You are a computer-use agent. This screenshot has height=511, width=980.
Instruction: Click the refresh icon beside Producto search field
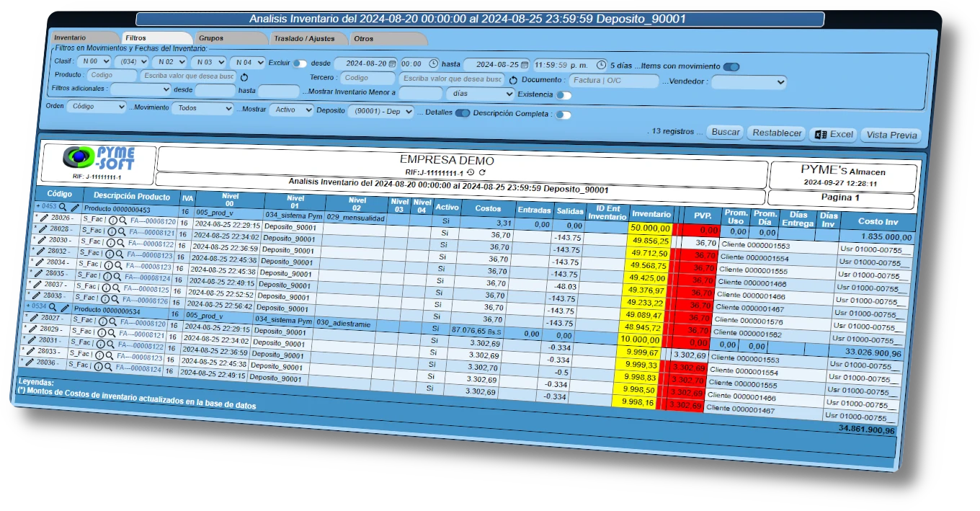pyautogui.click(x=244, y=77)
